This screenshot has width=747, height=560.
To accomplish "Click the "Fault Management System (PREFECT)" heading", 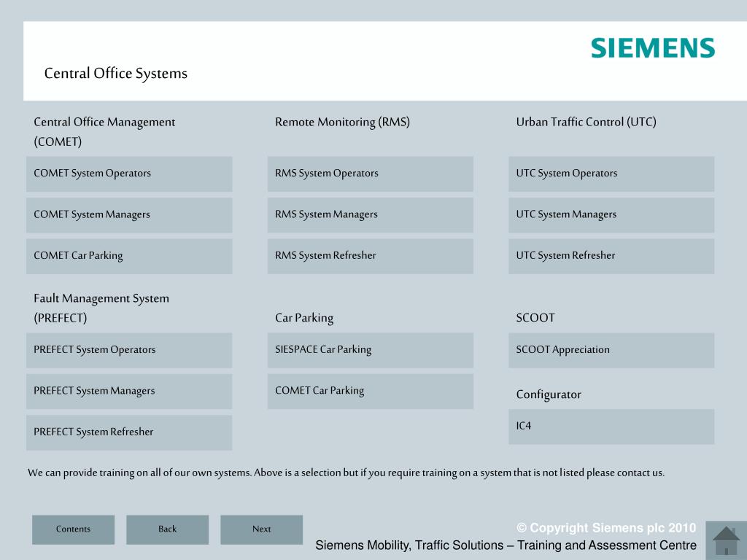I will (x=101, y=308).
